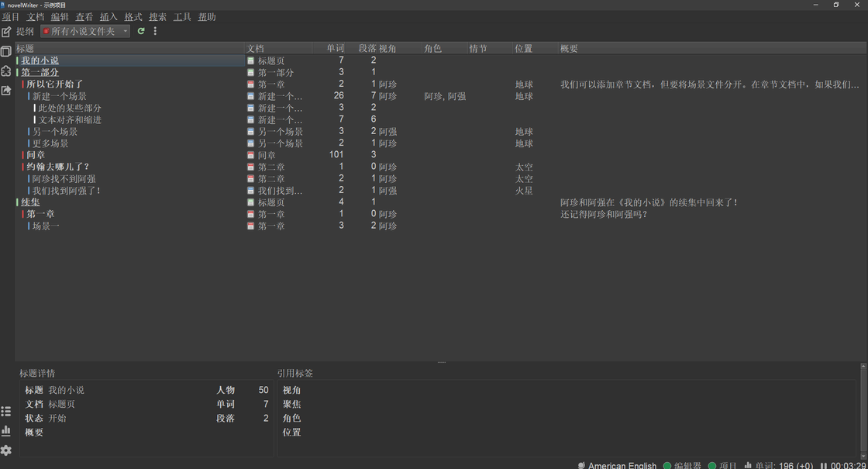The height and width of the screenshot is (469, 868).
Task: Click the red document icon in the 间章 row
Action: (251, 155)
